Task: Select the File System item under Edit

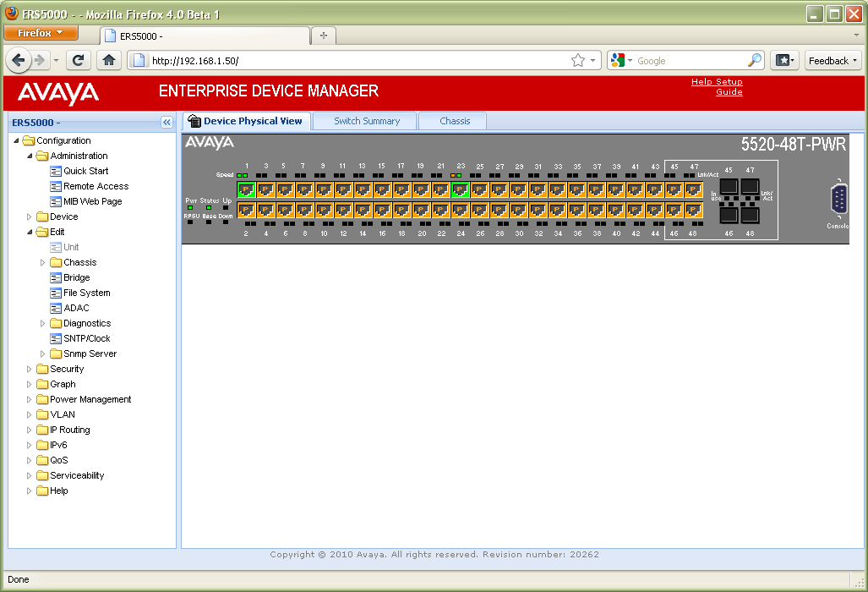Action: [x=85, y=293]
